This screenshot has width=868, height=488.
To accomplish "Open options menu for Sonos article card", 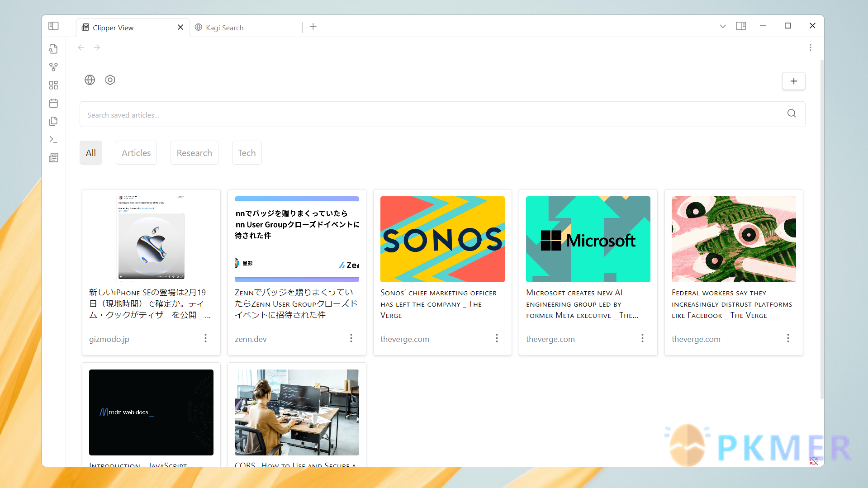I will [497, 338].
